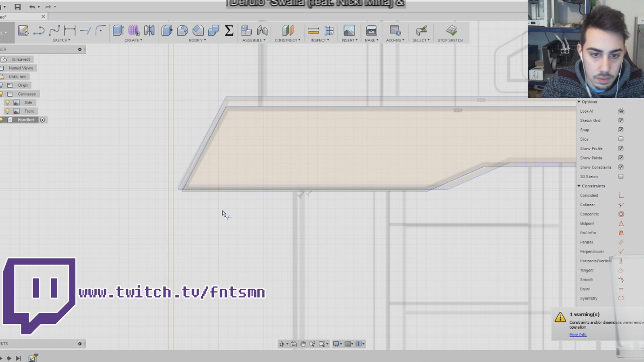Viewport: 644px width, 362px height.
Task: Click the Stop Sketch button
Action: click(x=450, y=34)
